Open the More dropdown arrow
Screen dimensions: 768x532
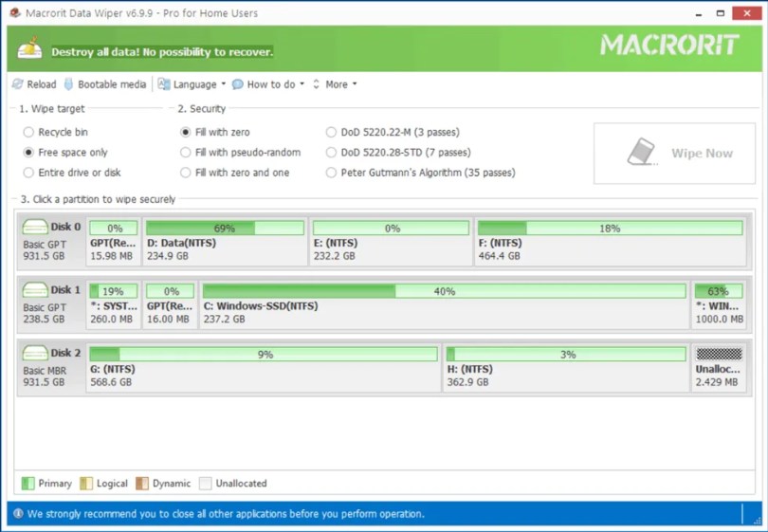tap(355, 84)
